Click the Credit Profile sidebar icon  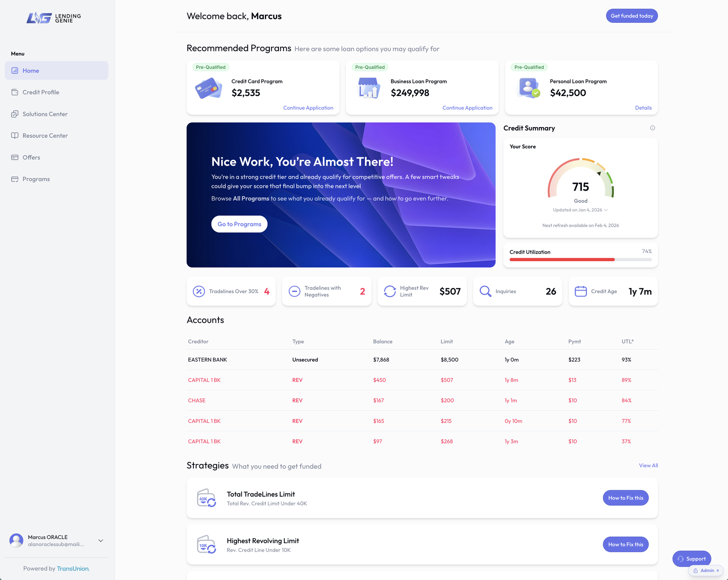(x=15, y=92)
